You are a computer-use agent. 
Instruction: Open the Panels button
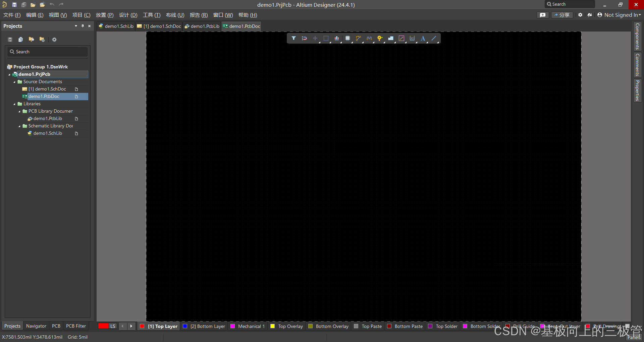coord(634,337)
